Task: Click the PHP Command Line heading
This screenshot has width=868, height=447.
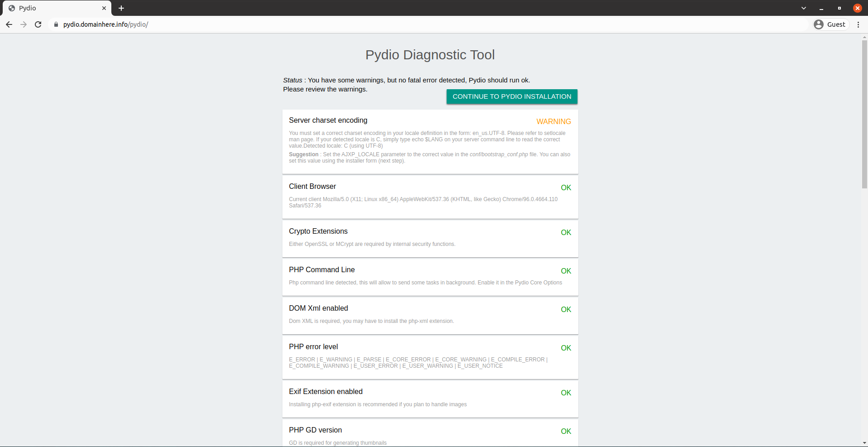Action: coord(322,269)
